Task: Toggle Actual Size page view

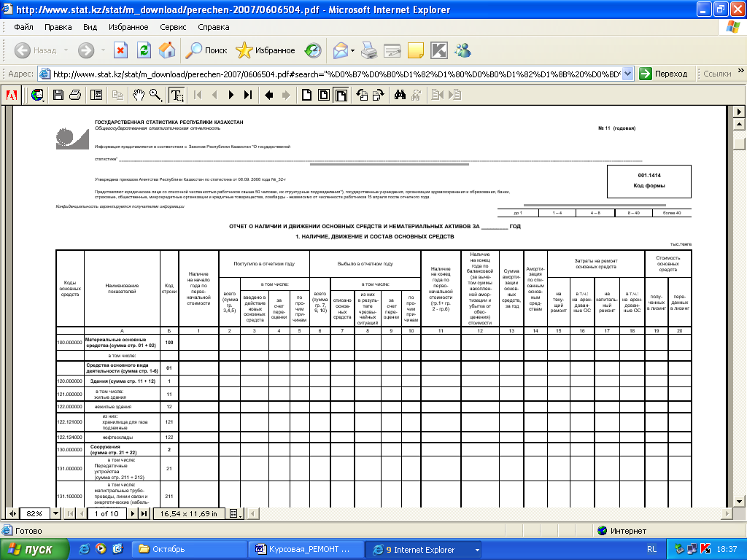Action: click(x=306, y=95)
